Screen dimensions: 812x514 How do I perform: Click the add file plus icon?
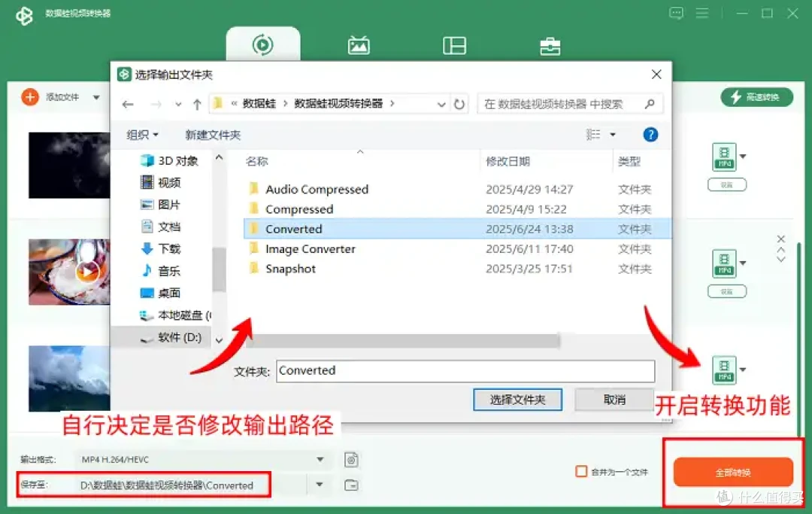coord(30,97)
